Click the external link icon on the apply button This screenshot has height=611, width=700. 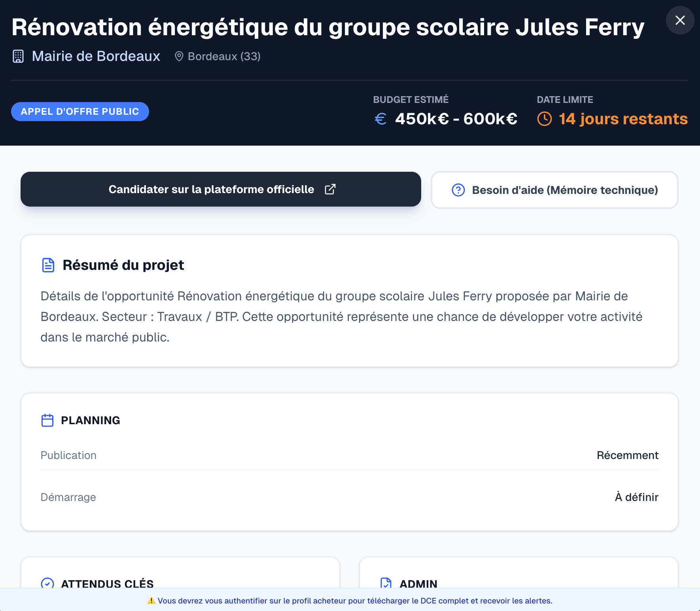tap(330, 189)
